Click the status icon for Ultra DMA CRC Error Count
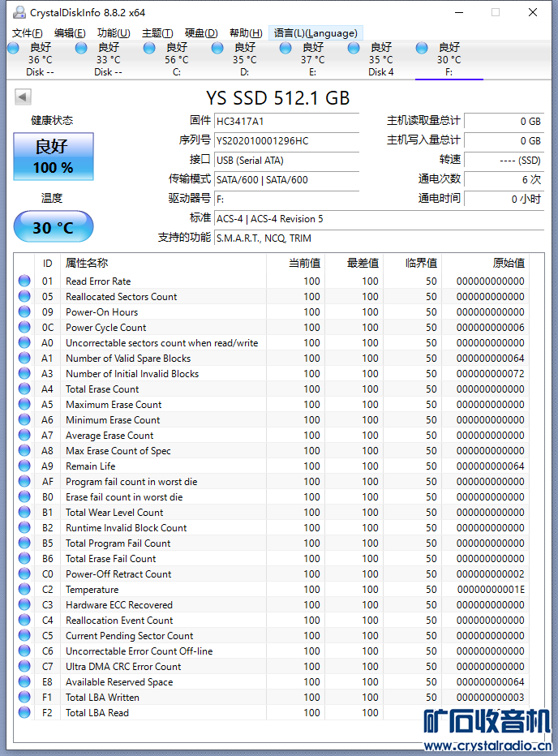This screenshot has width=558, height=756. (24, 666)
